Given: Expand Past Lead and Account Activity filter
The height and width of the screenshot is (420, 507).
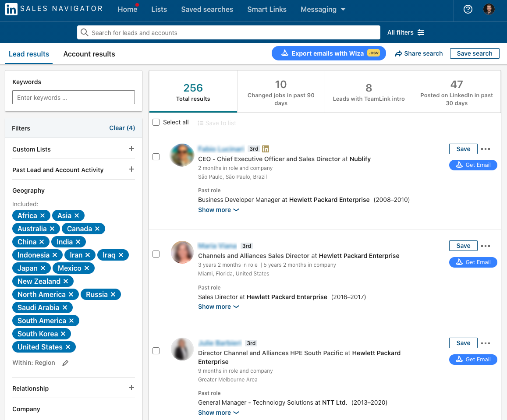Looking at the screenshot, I should click(x=131, y=169).
